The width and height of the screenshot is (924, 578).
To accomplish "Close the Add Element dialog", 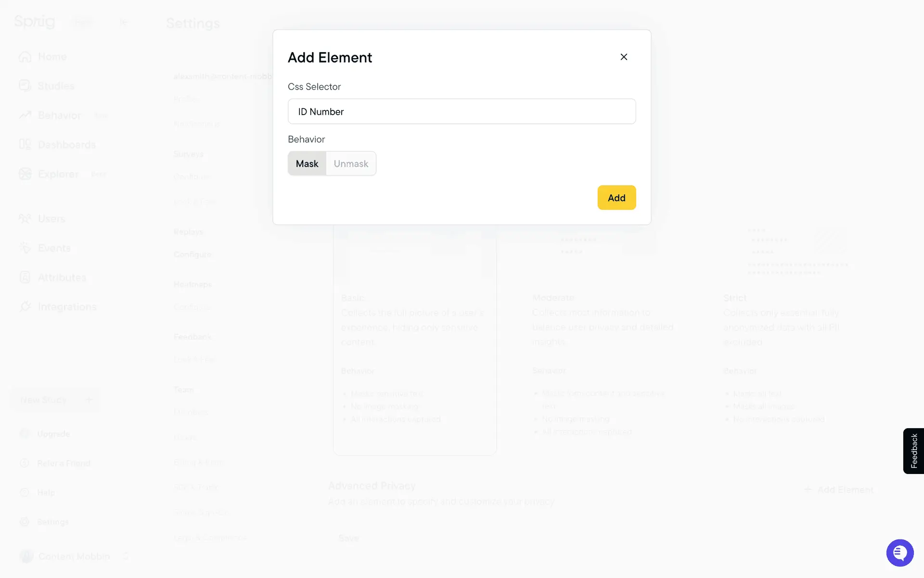I will coord(624,57).
